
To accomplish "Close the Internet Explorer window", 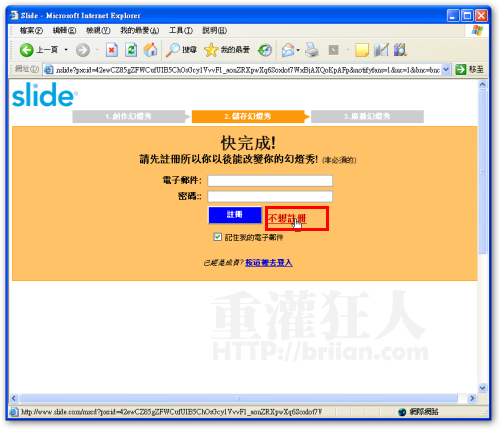I will 481,16.
